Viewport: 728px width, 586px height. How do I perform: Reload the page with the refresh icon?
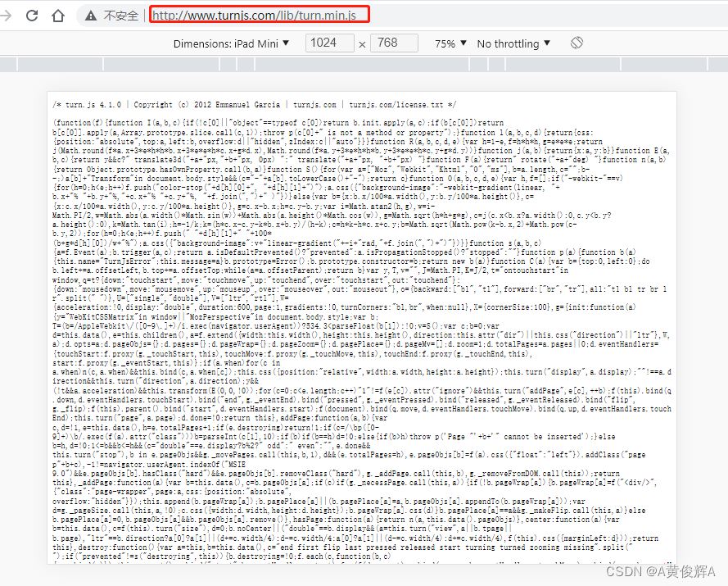coord(31,15)
